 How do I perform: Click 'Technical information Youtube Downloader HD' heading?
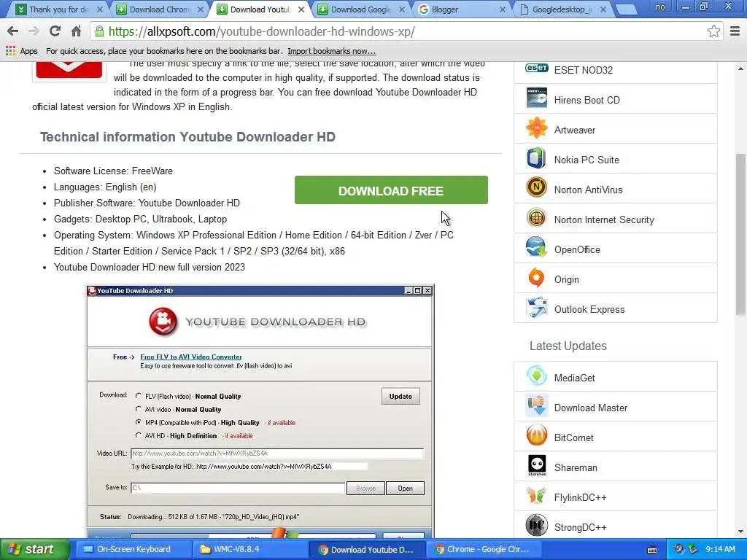pos(187,137)
